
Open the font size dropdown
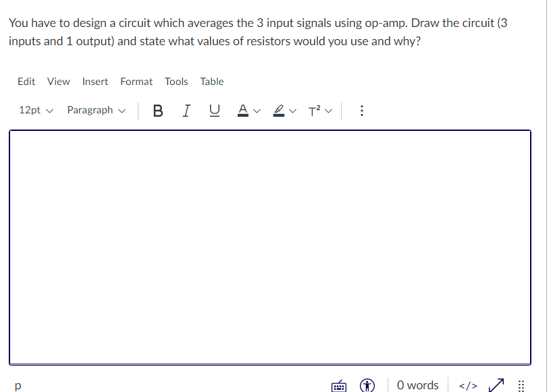35,111
